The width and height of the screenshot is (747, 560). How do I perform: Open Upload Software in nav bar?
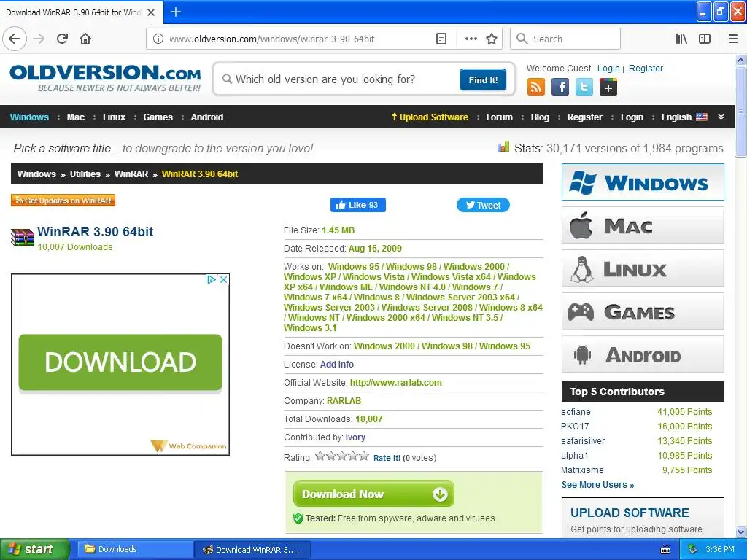[430, 117]
